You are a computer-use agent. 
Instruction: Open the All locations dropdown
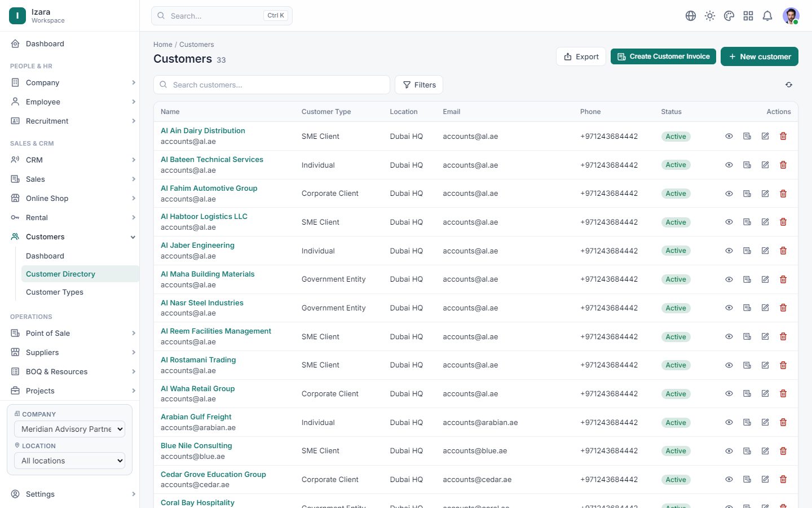69,461
